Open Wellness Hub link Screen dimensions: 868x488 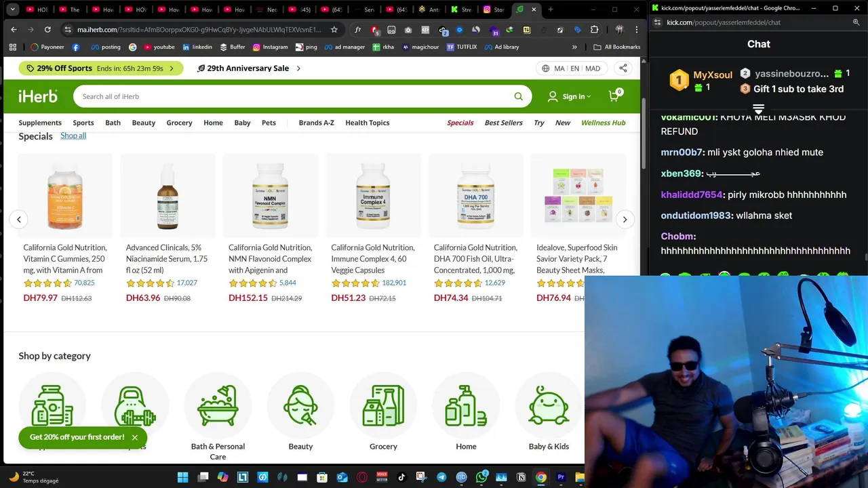tap(603, 123)
